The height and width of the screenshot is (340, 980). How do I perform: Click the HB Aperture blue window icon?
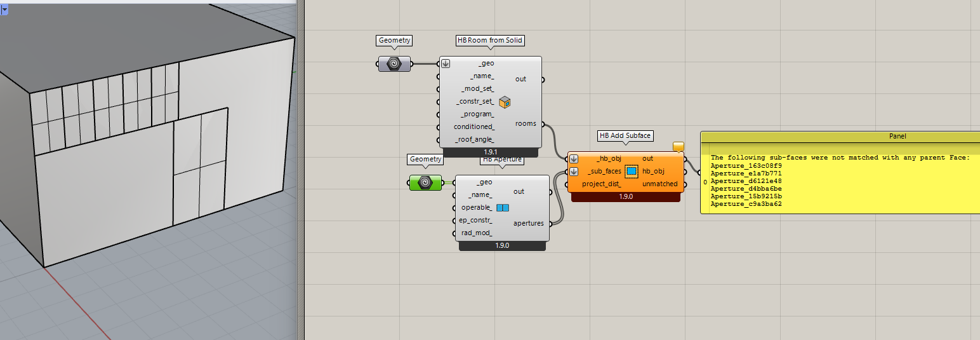pos(503,208)
